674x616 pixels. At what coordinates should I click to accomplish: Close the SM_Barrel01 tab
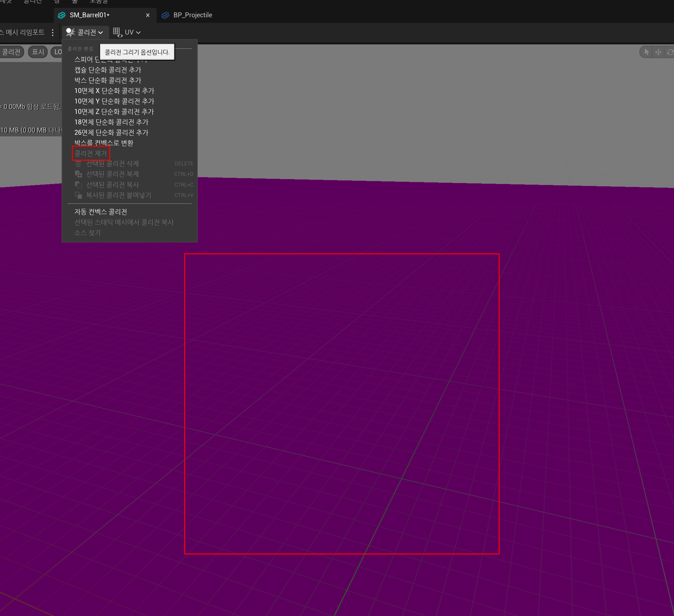[147, 15]
